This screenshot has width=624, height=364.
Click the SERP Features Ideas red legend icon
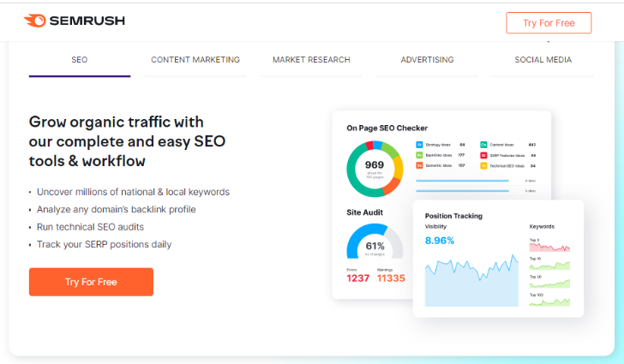(483, 155)
